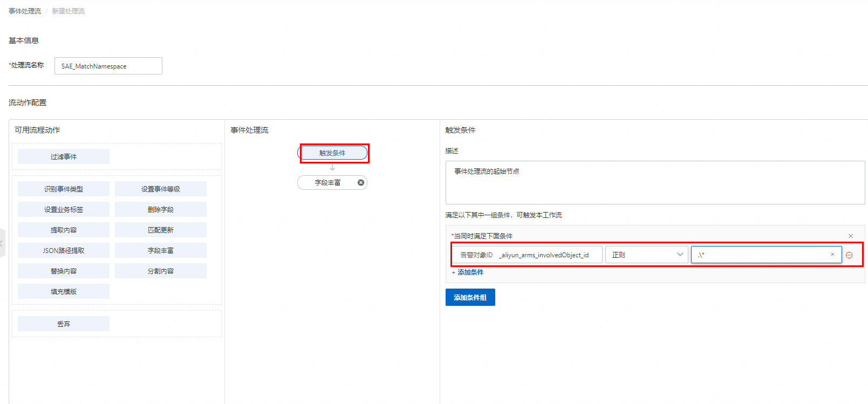This screenshot has height=404, width=868.
Task: Click the 添加条件 link
Action: pos(468,272)
